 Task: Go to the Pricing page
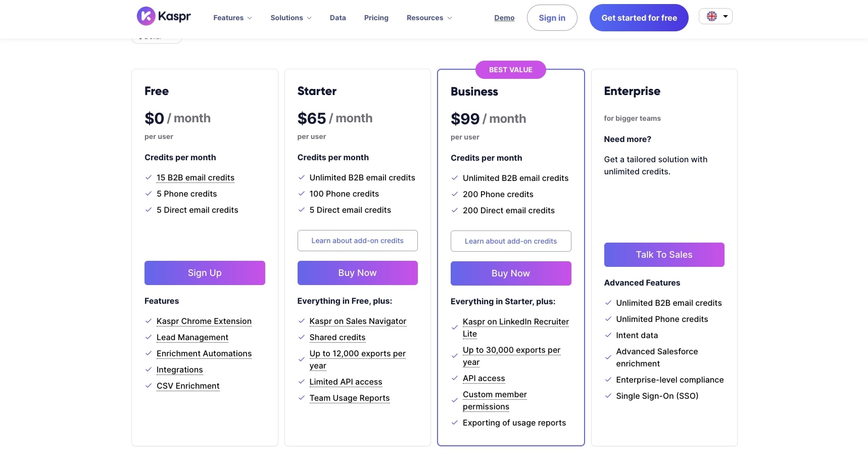376,18
